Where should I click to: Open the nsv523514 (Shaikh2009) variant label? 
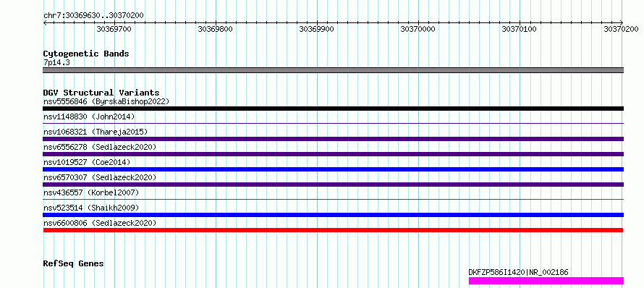(91, 208)
